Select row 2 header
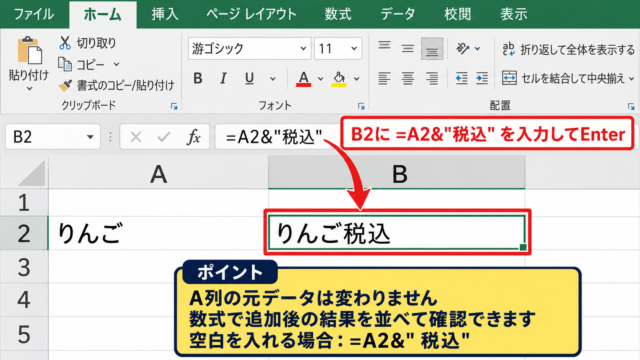The width and height of the screenshot is (640, 360). (24, 233)
